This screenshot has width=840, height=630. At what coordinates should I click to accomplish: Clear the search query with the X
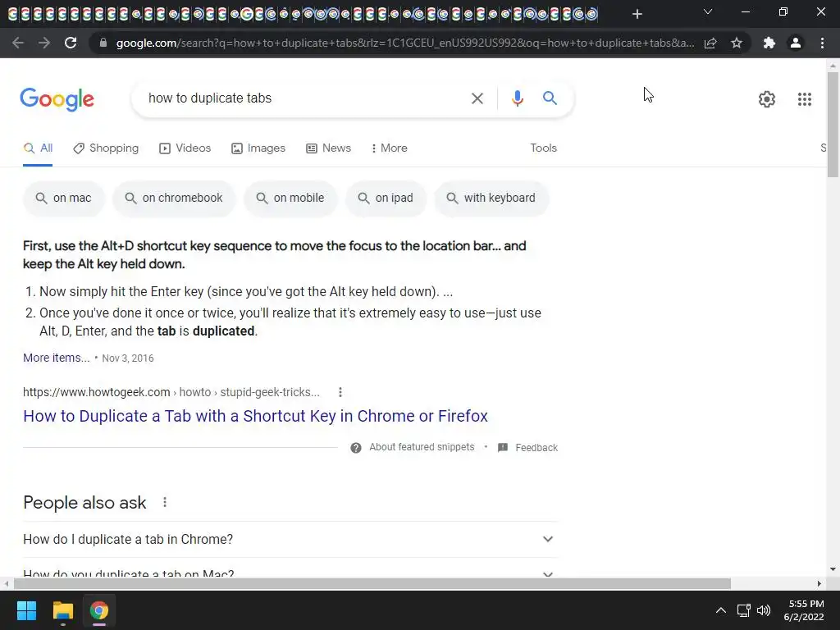point(477,98)
